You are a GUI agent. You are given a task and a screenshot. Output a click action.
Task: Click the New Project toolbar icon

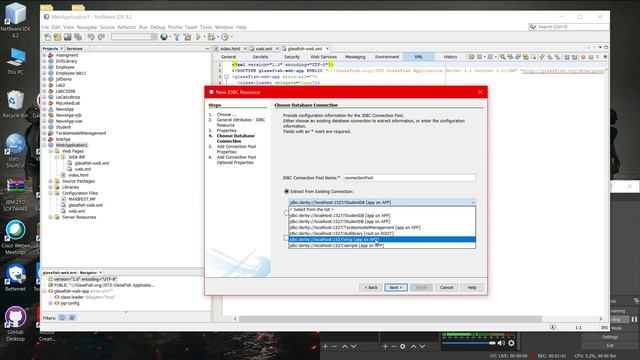57,37
